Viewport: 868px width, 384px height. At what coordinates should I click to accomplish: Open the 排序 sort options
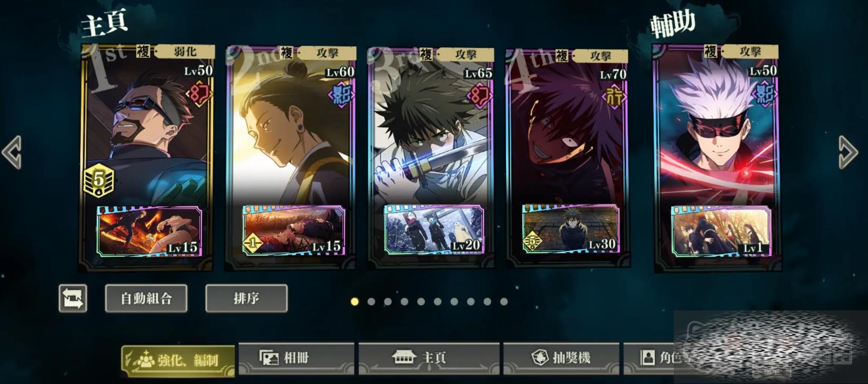tap(246, 298)
